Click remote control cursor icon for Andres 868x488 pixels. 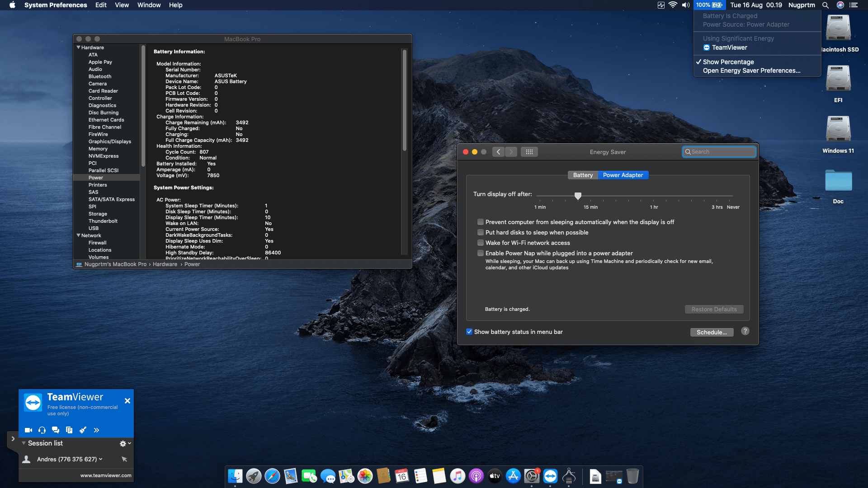click(x=124, y=459)
